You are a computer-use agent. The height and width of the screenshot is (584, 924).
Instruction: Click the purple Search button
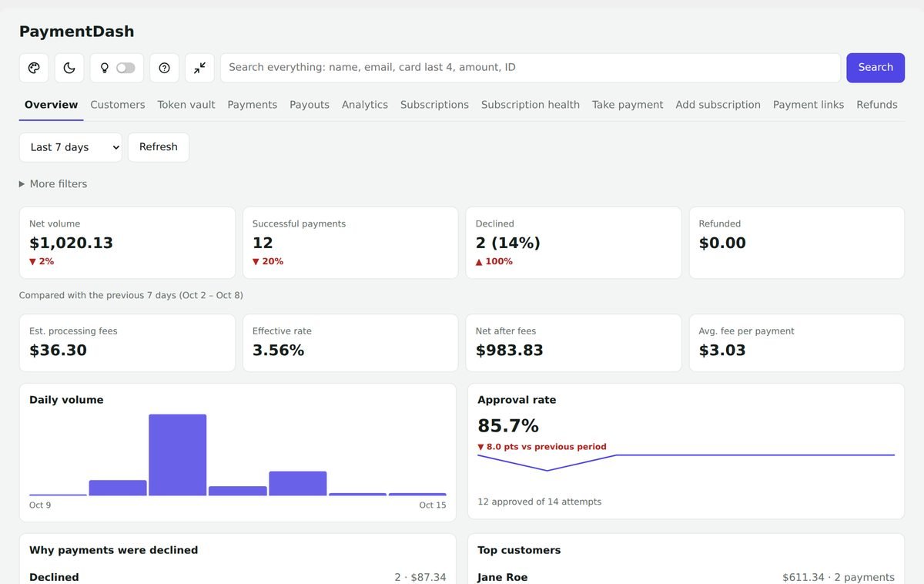click(x=875, y=68)
